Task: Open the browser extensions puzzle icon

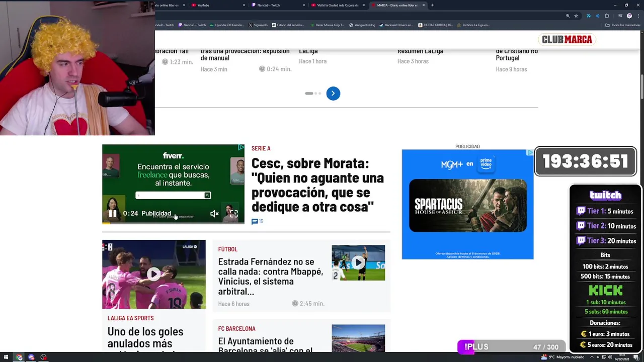Action: click(x=607, y=16)
